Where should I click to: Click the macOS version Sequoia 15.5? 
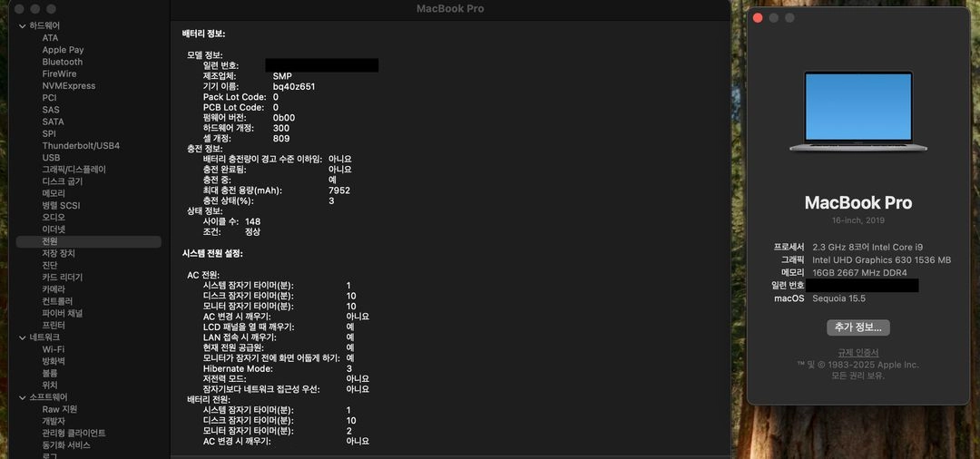coord(838,298)
